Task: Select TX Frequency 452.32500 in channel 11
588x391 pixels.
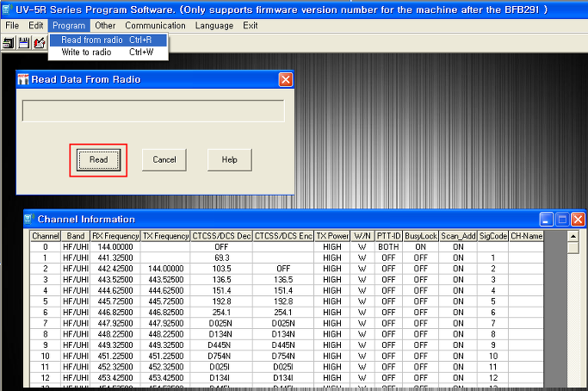Action: coord(166,367)
